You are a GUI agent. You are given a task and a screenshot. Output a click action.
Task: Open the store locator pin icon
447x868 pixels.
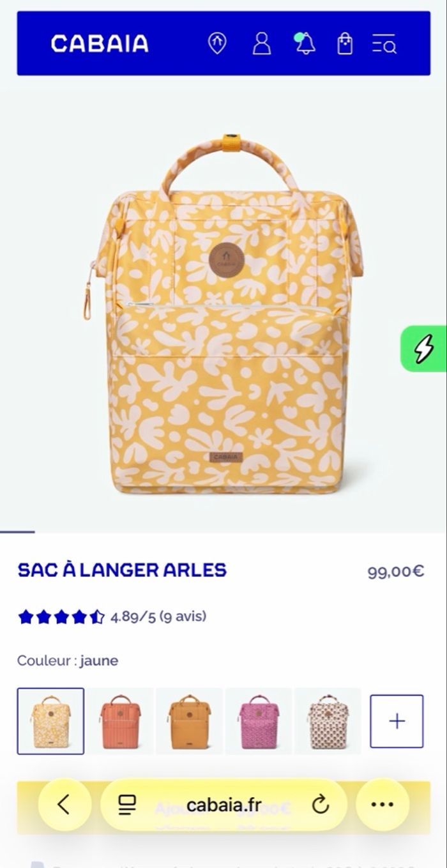point(217,43)
